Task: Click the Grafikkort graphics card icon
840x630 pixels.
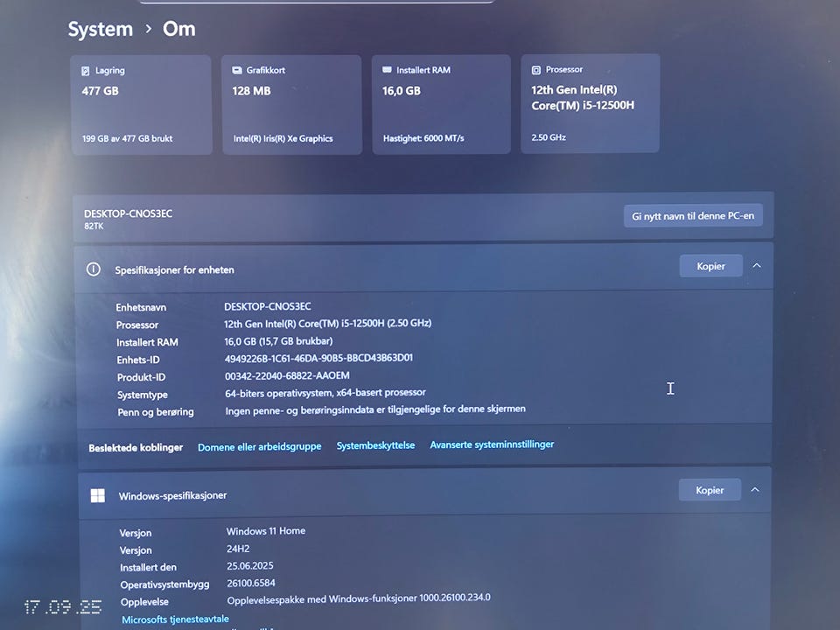Action: click(237, 70)
